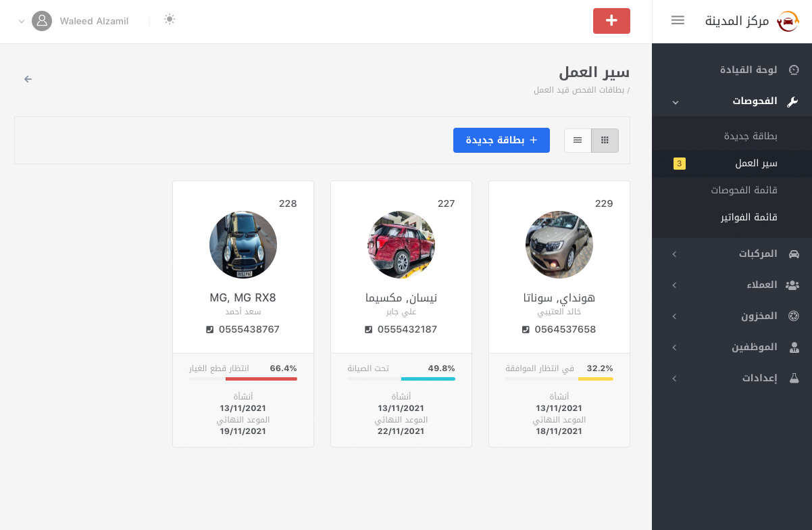Click the الفحوصات wrench icon
The width and height of the screenshot is (812, 530).
point(793,101)
